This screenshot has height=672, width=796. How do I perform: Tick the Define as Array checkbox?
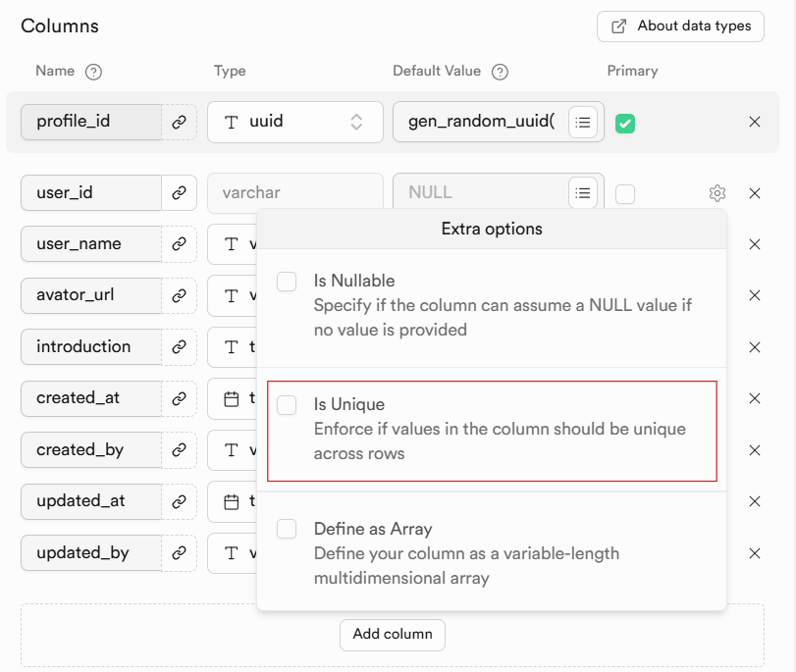click(x=287, y=530)
